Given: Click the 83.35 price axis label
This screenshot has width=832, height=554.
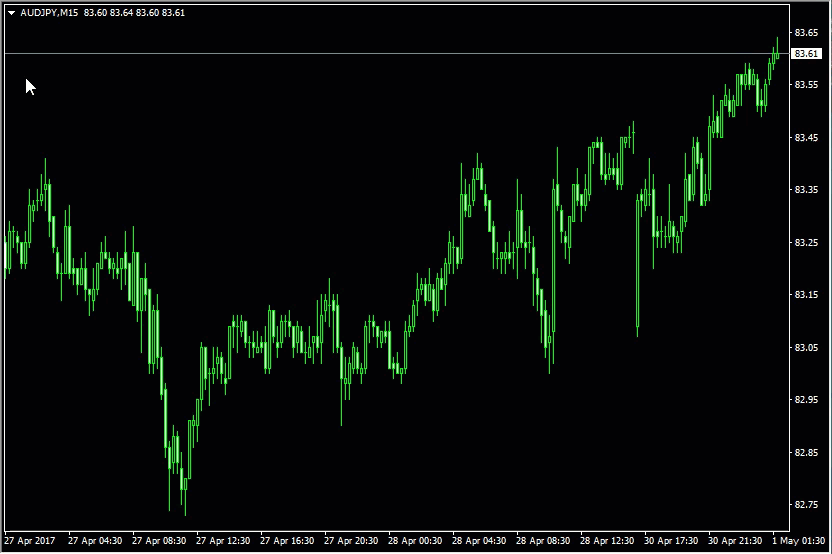Looking at the screenshot, I should (x=806, y=190).
